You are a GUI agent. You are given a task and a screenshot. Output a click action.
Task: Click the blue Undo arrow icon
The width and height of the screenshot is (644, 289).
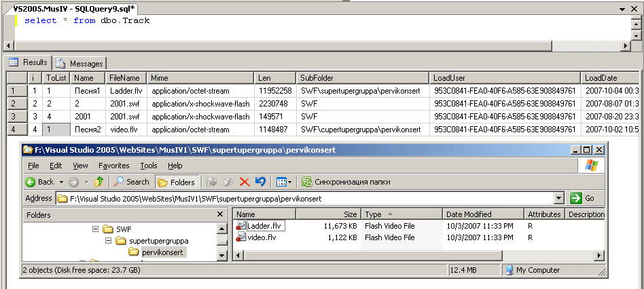260,182
